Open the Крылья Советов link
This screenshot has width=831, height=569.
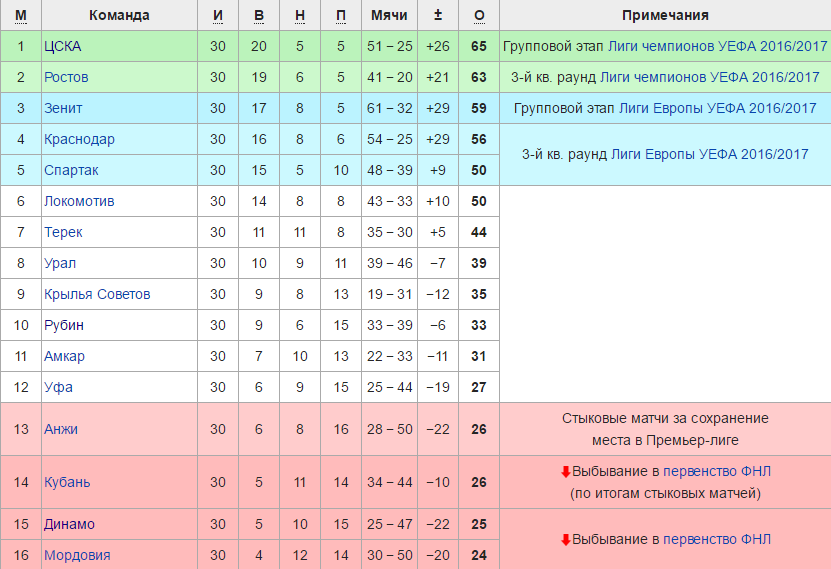click(97, 294)
